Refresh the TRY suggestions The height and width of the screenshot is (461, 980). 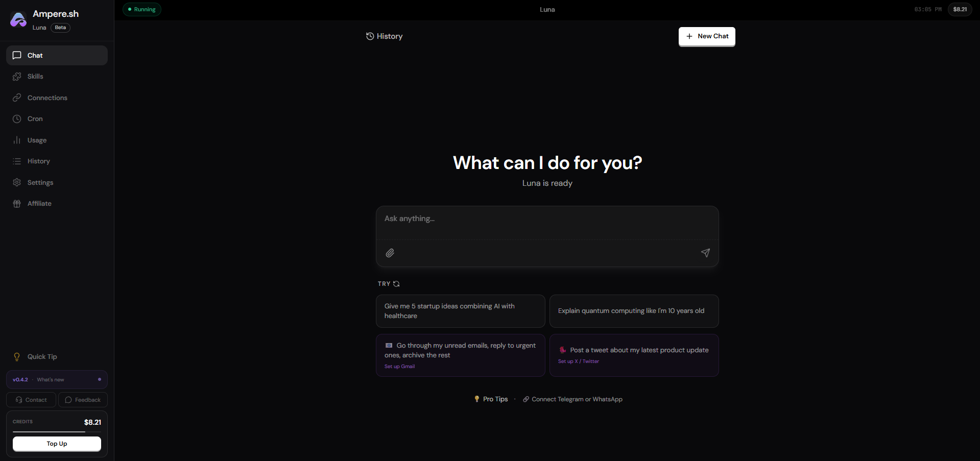(397, 283)
